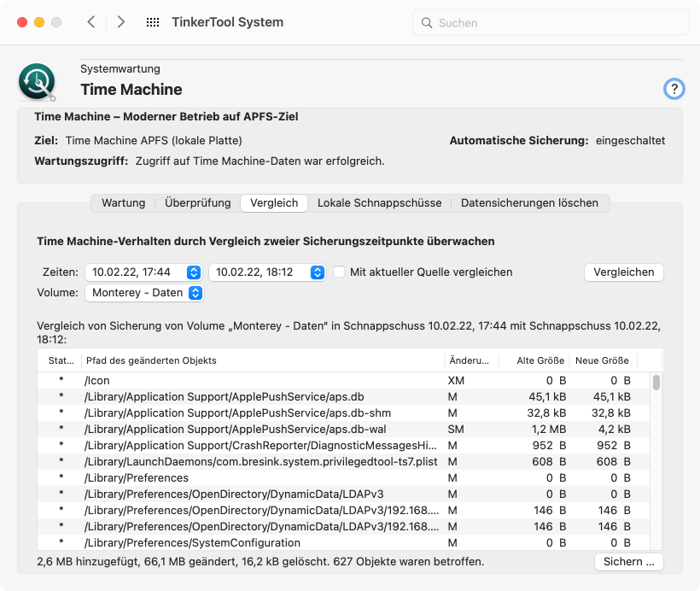Select the ApplePushService/aps.db row
The height and width of the screenshot is (591, 700).
click(x=344, y=396)
